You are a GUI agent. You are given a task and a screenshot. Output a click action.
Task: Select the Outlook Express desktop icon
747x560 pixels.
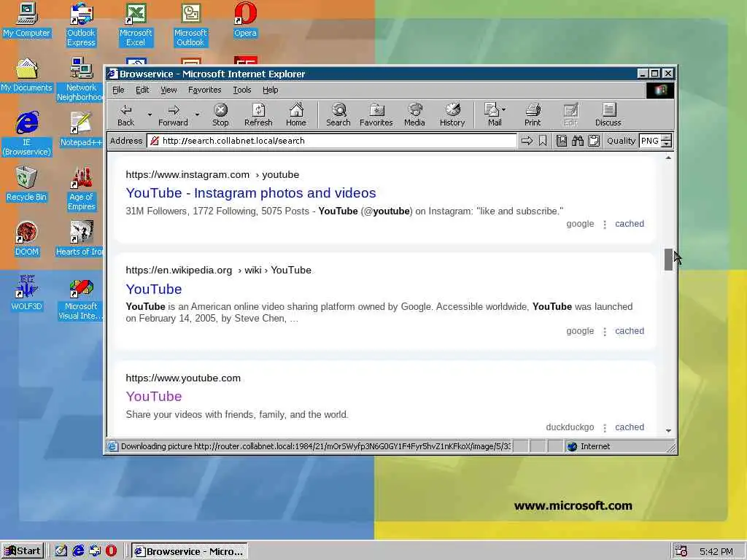tap(81, 25)
